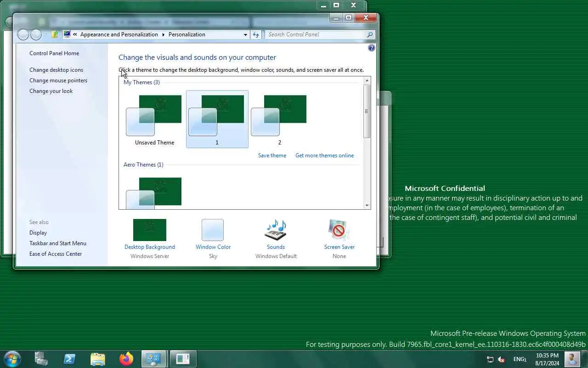The image size is (588, 368).
Task: Click the Forward navigation button
Action: pyautogui.click(x=36, y=34)
